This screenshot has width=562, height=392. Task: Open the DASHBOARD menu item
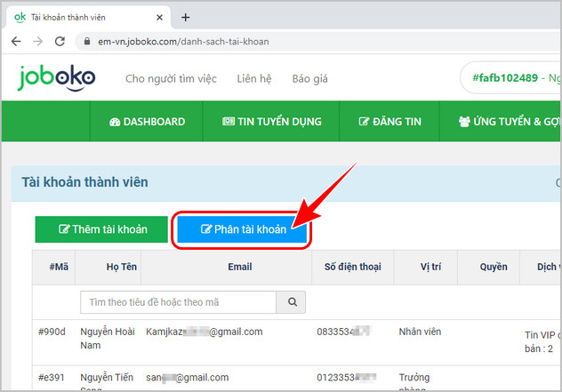(x=147, y=122)
